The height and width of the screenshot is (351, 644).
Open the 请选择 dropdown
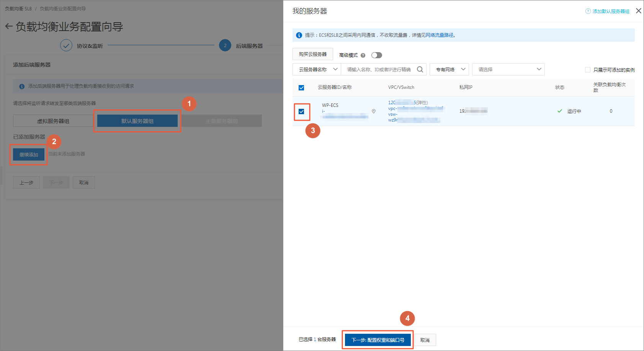[x=508, y=69]
